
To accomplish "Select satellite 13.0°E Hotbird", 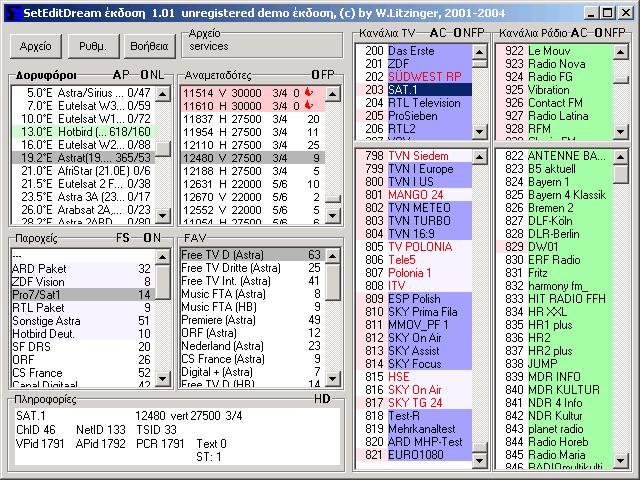I will pos(83,132).
